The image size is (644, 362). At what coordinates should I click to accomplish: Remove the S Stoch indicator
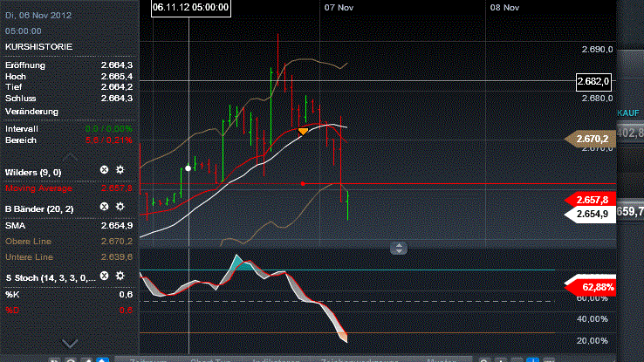[x=105, y=276]
